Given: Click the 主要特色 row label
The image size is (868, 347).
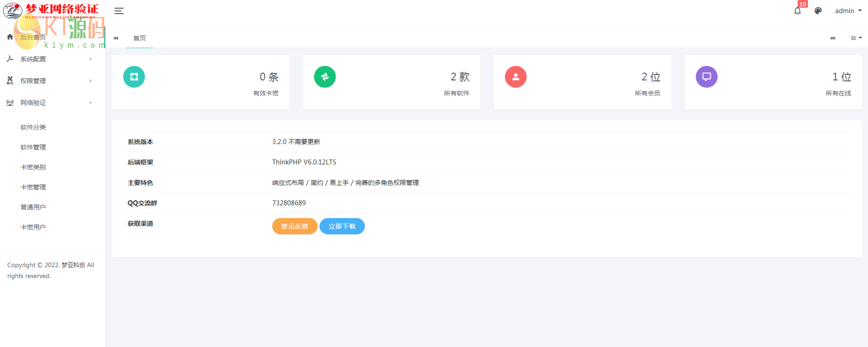Looking at the screenshot, I should (140, 183).
